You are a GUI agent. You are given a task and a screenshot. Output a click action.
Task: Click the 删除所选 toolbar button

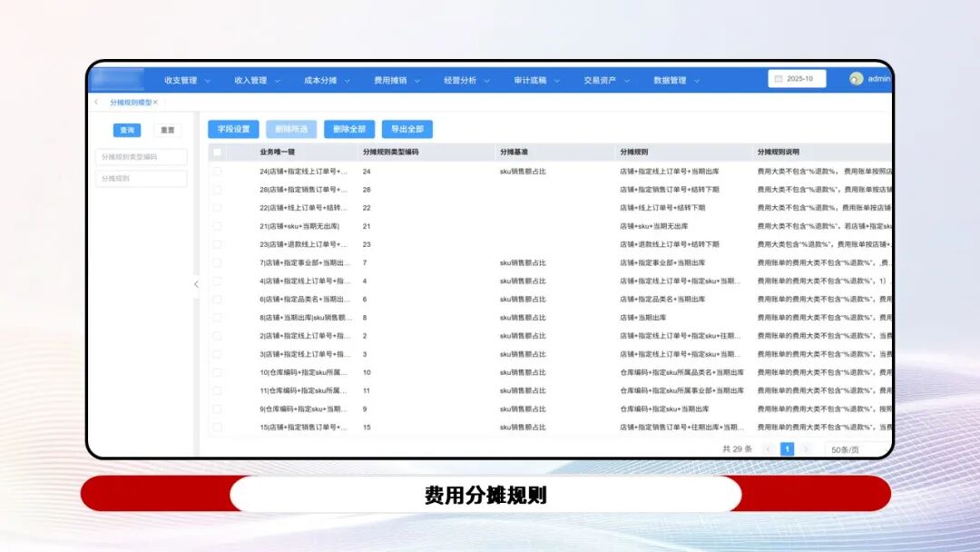coord(292,128)
